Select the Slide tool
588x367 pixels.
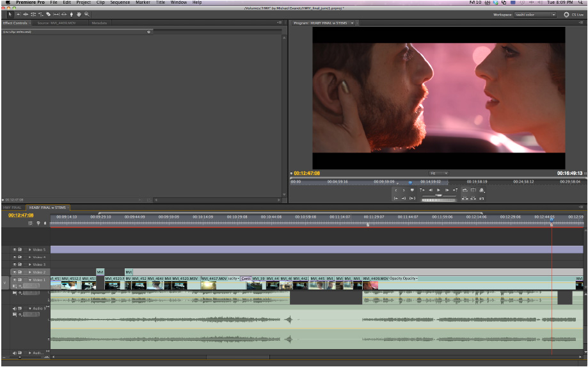64,14
